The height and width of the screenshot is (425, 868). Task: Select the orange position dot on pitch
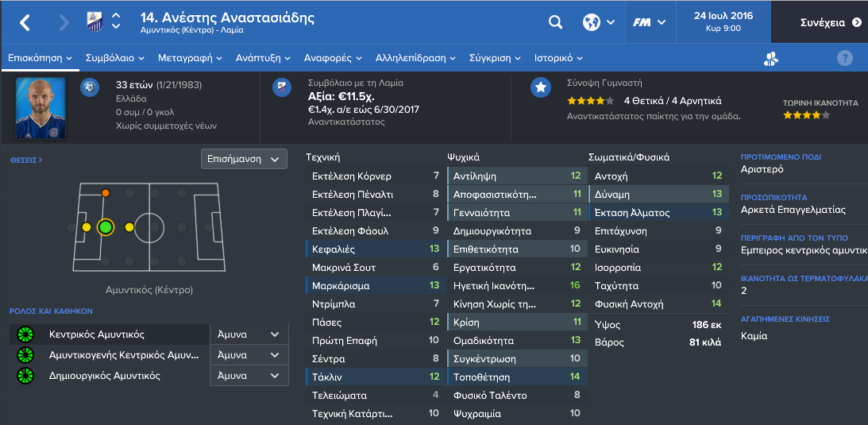click(106, 193)
